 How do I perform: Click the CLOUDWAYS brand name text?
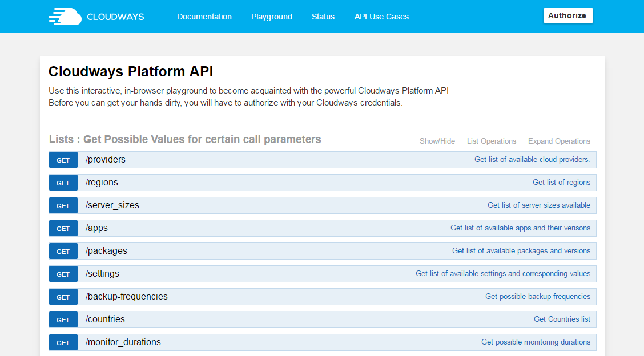[x=115, y=17]
